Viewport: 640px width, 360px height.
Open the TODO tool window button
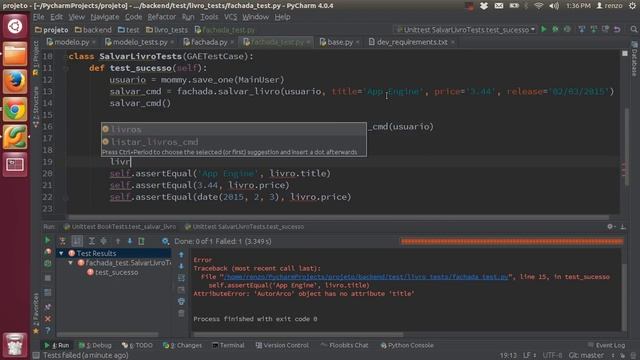(x=137, y=345)
